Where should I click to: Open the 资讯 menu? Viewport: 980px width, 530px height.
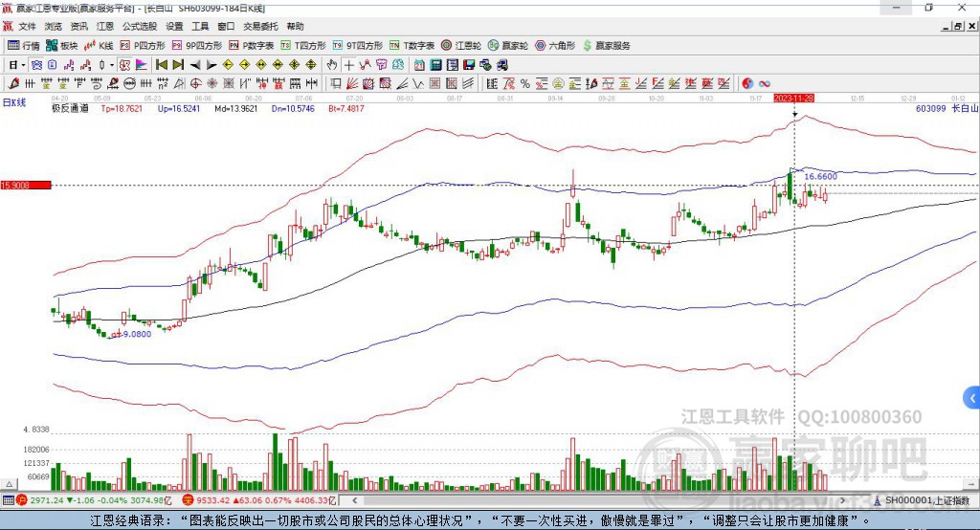coord(78,26)
